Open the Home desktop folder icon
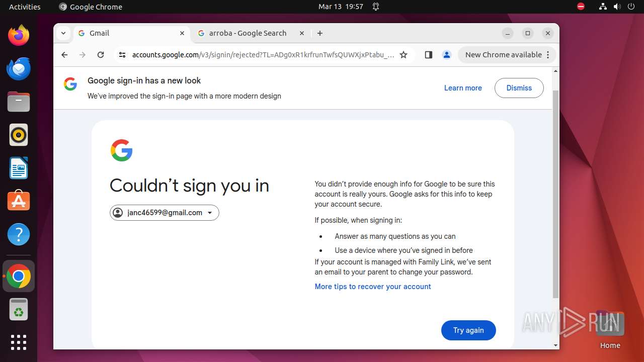This screenshot has height=362, width=644. 610,329
